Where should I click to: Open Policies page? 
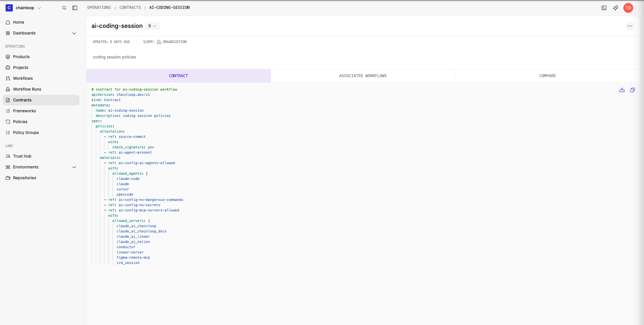click(x=41, y=122)
